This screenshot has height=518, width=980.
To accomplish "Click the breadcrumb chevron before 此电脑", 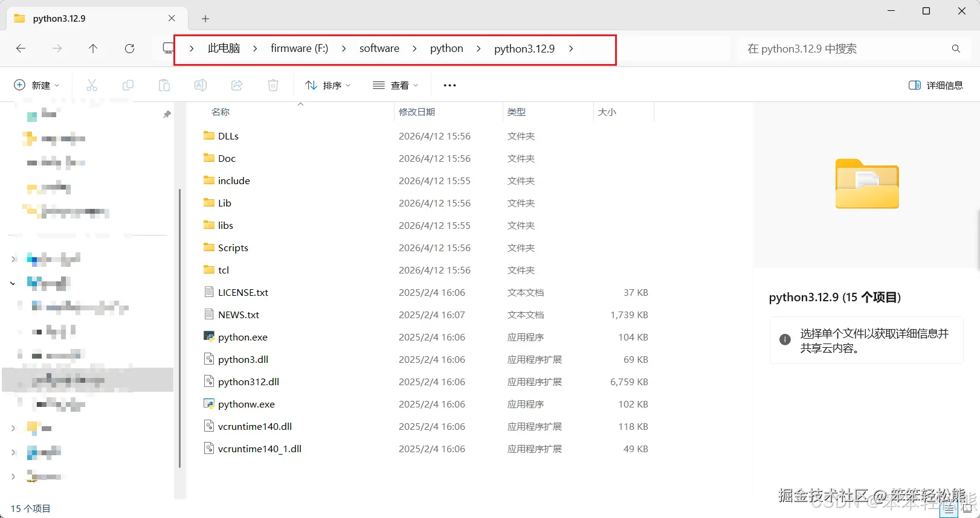I will 192,48.
